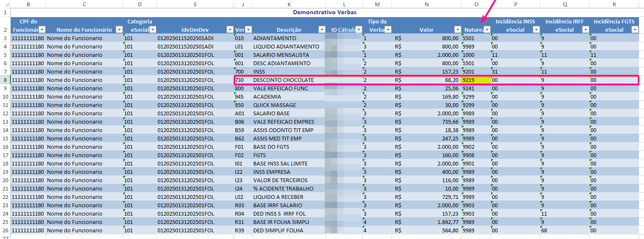Click the DED INSS S IRRF FOL cell
This screenshot has width=644, height=239.
pos(289,214)
